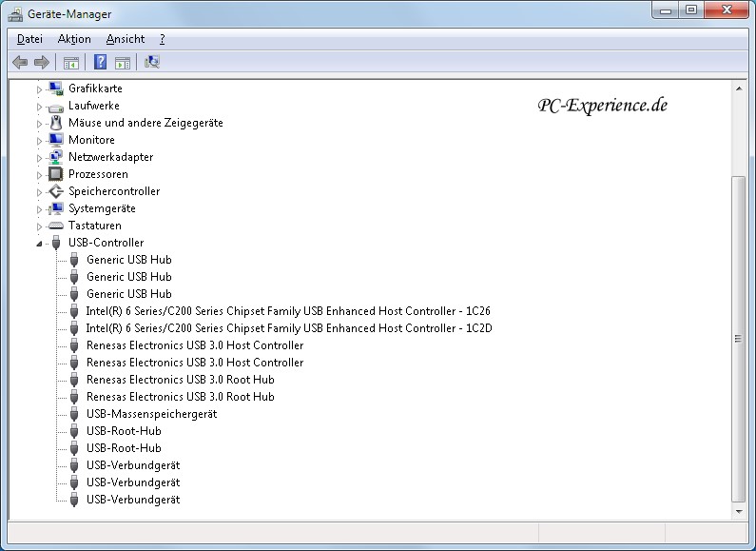Image resolution: width=756 pixels, height=551 pixels.
Task: Open the Ansicht menu
Action: [x=126, y=39]
